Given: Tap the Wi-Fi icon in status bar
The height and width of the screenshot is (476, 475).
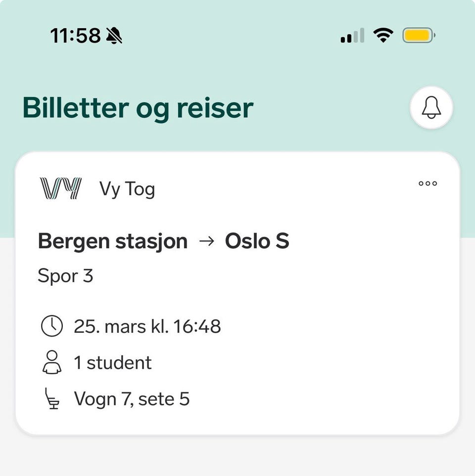Looking at the screenshot, I should tap(383, 35).
